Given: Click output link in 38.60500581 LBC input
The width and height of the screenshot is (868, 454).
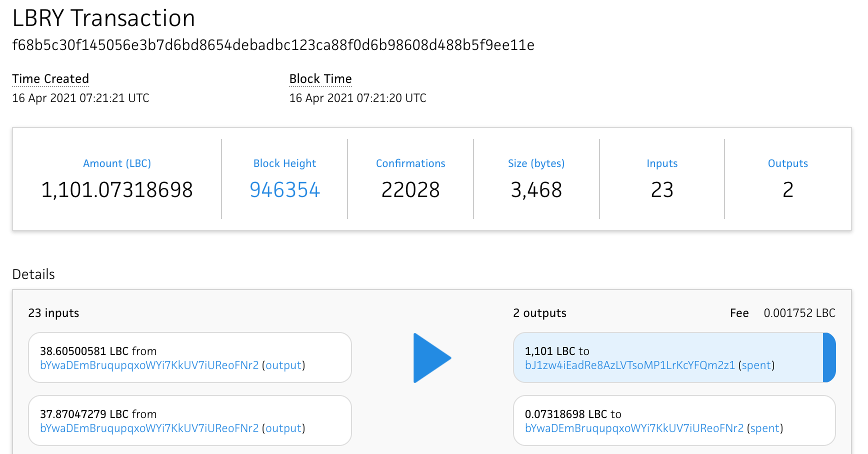Looking at the screenshot, I should (x=283, y=365).
